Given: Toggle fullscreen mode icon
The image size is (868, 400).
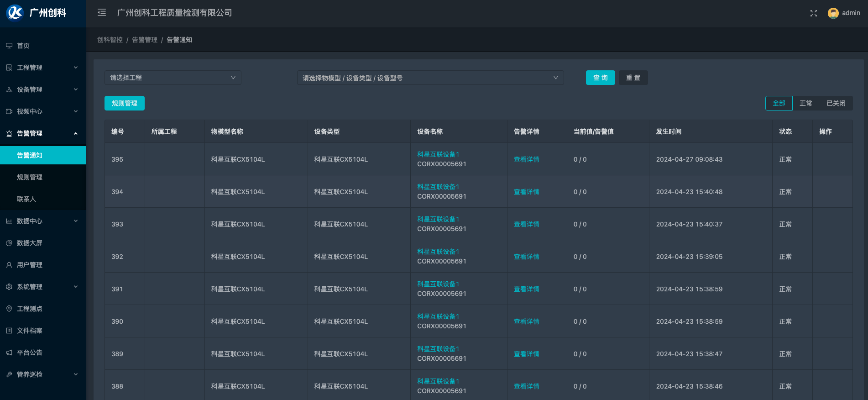Looking at the screenshot, I should [x=813, y=13].
